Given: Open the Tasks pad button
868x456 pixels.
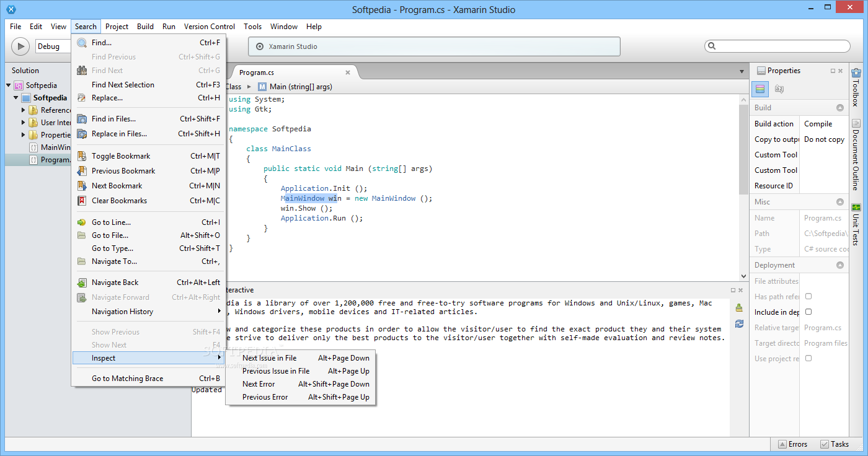Looking at the screenshot, I should (x=835, y=444).
